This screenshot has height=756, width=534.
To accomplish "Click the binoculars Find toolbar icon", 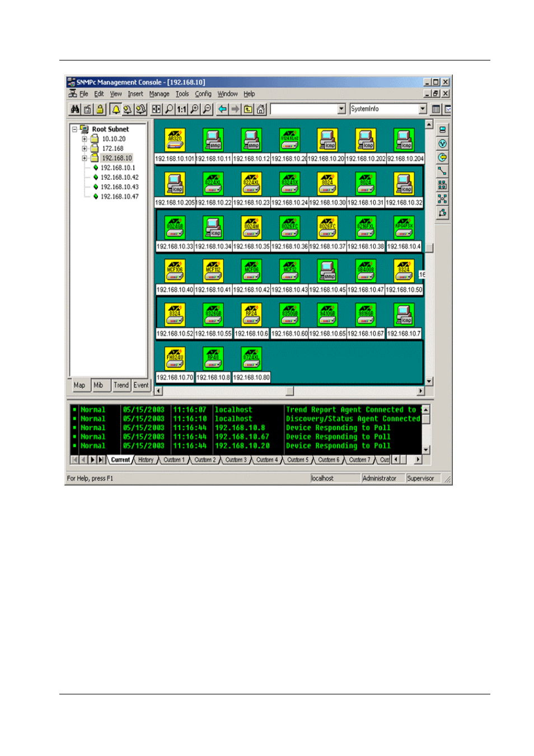I will tap(74, 109).
